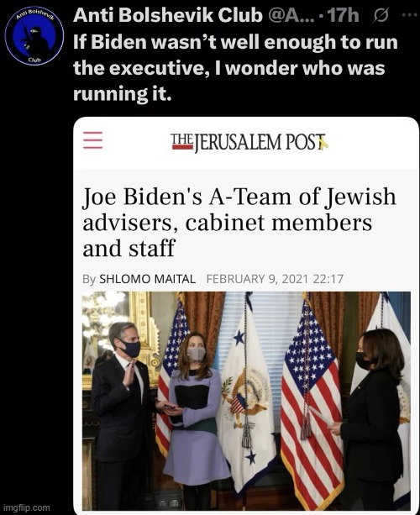Click the imgflip.com watermark
Screen dimensions: 420x515
pos(27,507)
